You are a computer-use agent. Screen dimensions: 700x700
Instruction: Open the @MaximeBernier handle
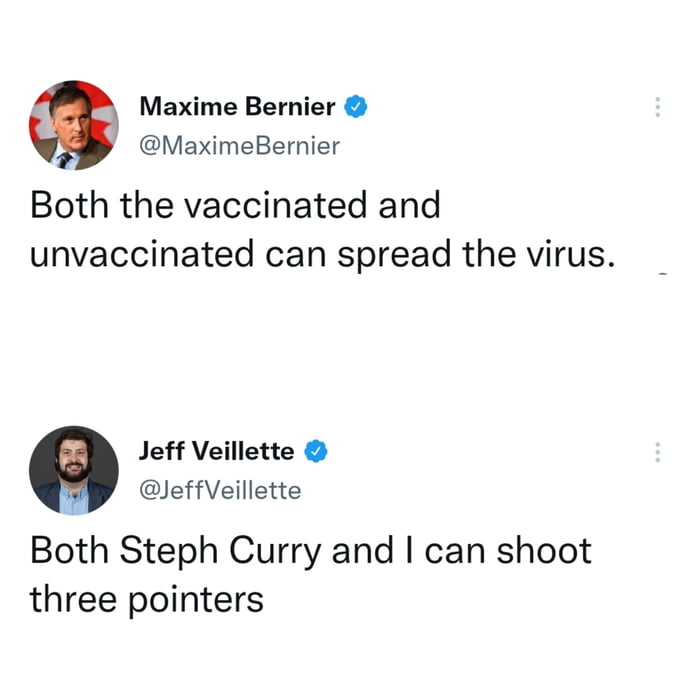(x=239, y=146)
